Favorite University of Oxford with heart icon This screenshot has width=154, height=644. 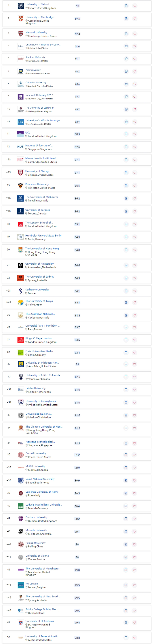135,6
